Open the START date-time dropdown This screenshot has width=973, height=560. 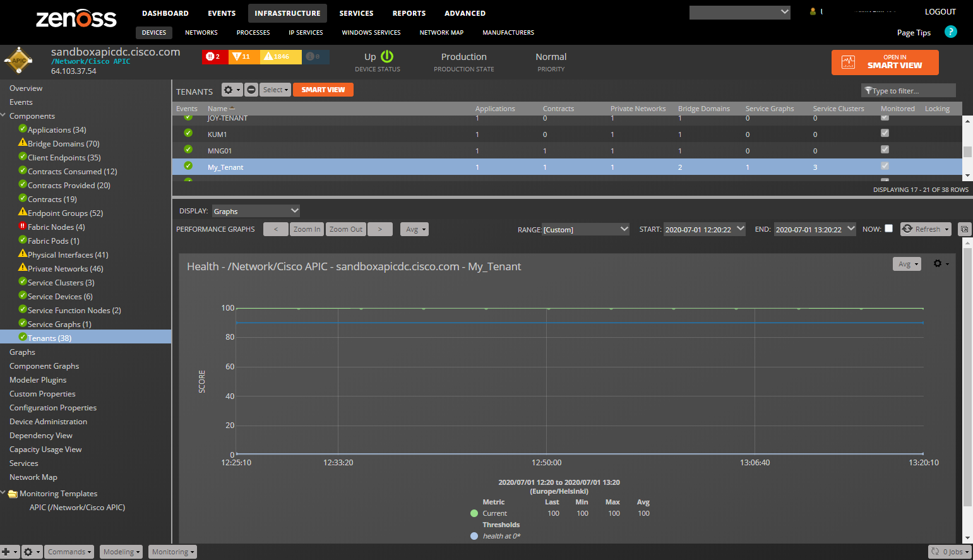[x=705, y=229]
